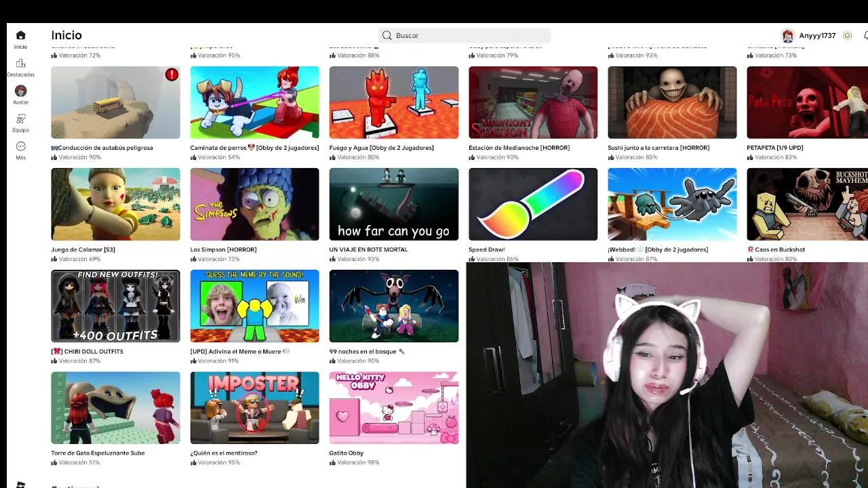Open Los Simpson horror thumbnail
Screen dimensions: 868x488
(x=254, y=204)
